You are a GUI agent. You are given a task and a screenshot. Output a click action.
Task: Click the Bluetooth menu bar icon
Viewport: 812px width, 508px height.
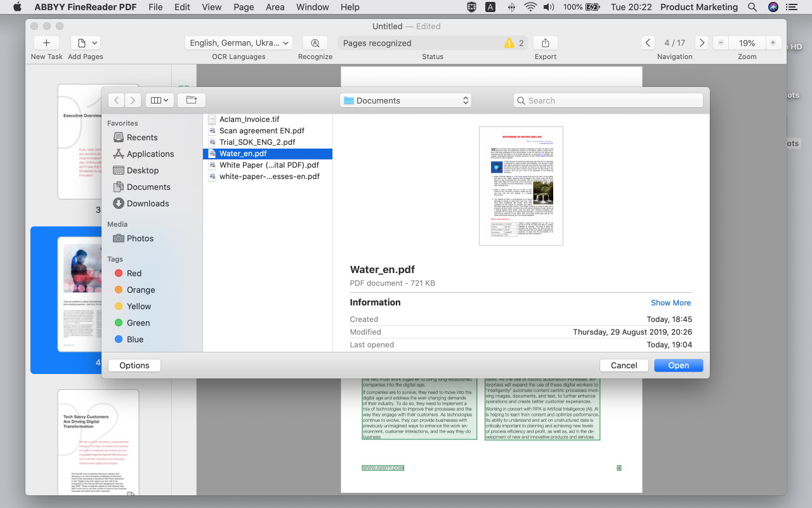(511, 7)
